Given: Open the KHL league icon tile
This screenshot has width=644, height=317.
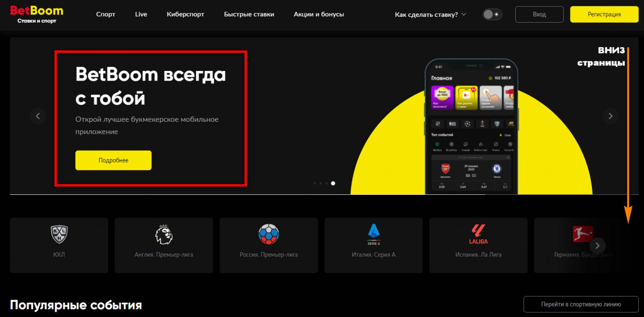Looking at the screenshot, I should pyautogui.click(x=59, y=234).
